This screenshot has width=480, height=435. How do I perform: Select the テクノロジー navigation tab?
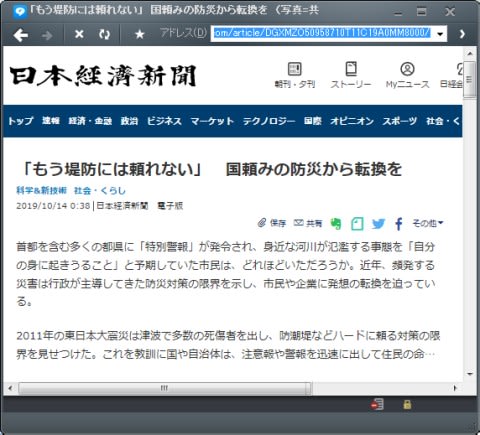[x=269, y=121]
